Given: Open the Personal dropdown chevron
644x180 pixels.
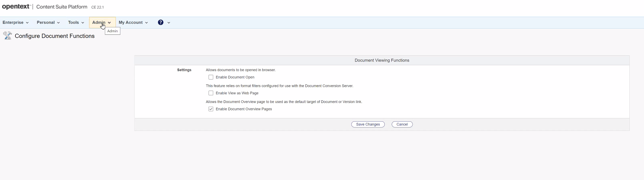Looking at the screenshot, I should [58, 23].
